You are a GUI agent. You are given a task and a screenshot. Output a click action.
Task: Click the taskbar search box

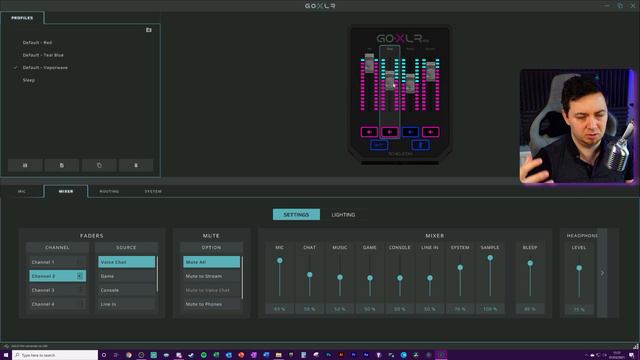point(55,355)
